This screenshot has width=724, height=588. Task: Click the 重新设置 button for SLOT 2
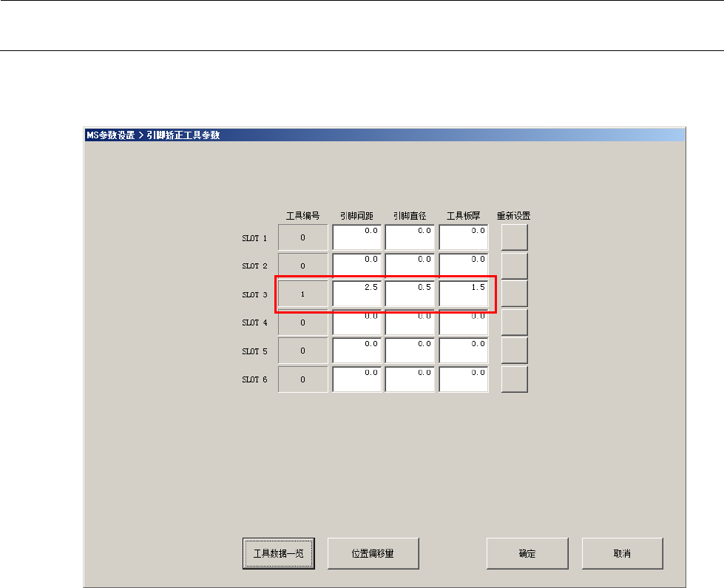515,266
